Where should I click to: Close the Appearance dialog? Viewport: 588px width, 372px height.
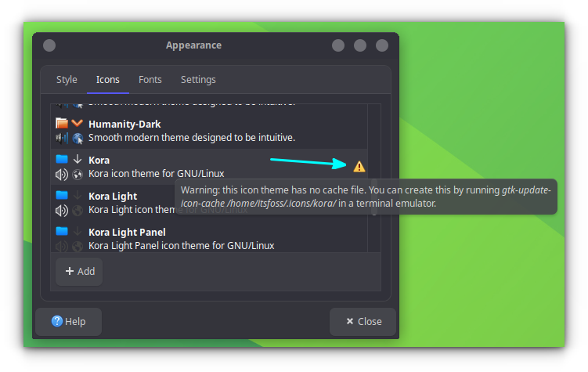363,321
